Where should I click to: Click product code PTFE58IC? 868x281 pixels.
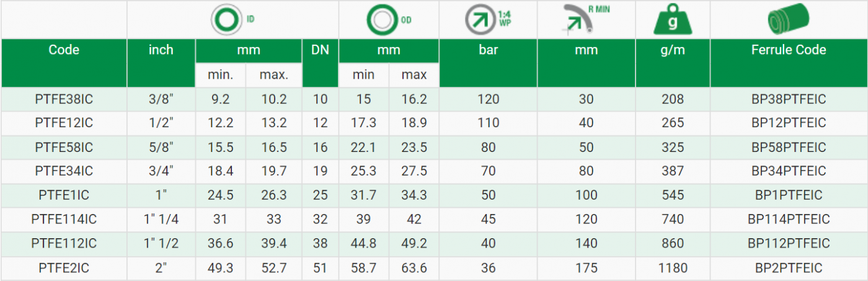[64, 148]
